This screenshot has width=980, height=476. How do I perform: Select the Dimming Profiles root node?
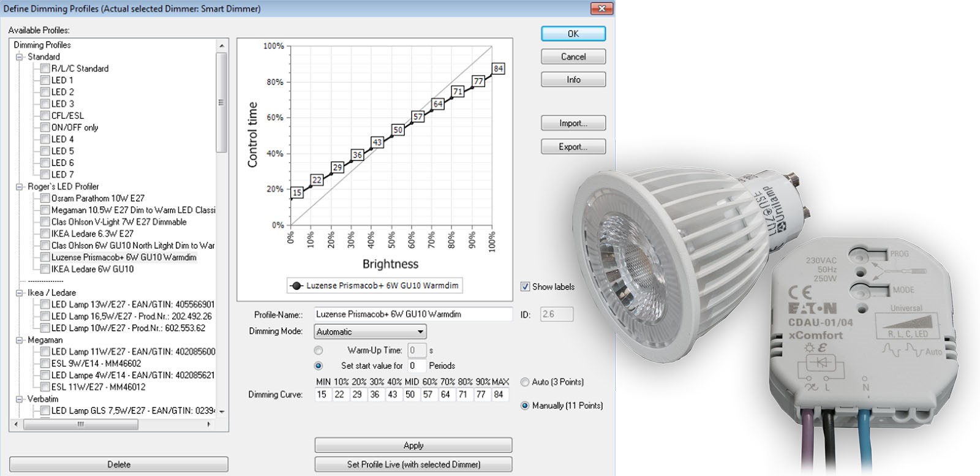click(42, 45)
